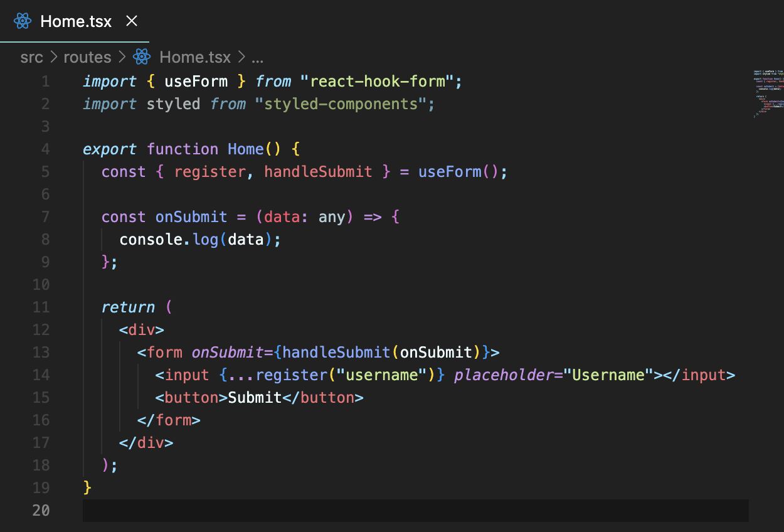This screenshot has height=532, width=784.
Task: Click line number 11 in gutter
Action: point(41,307)
